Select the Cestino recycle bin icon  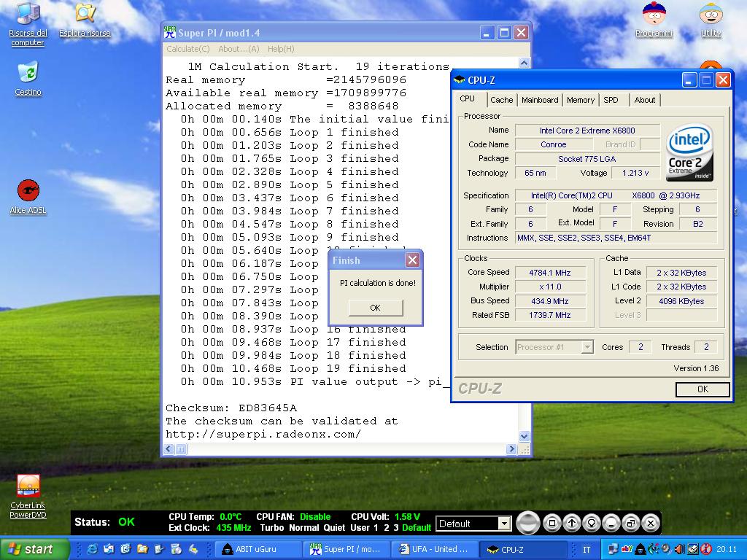pos(28,79)
